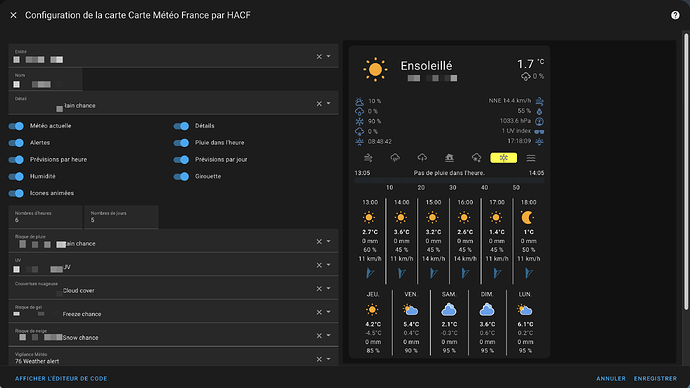
Task: Click the Annuler button
Action: pyautogui.click(x=611, y=378)
